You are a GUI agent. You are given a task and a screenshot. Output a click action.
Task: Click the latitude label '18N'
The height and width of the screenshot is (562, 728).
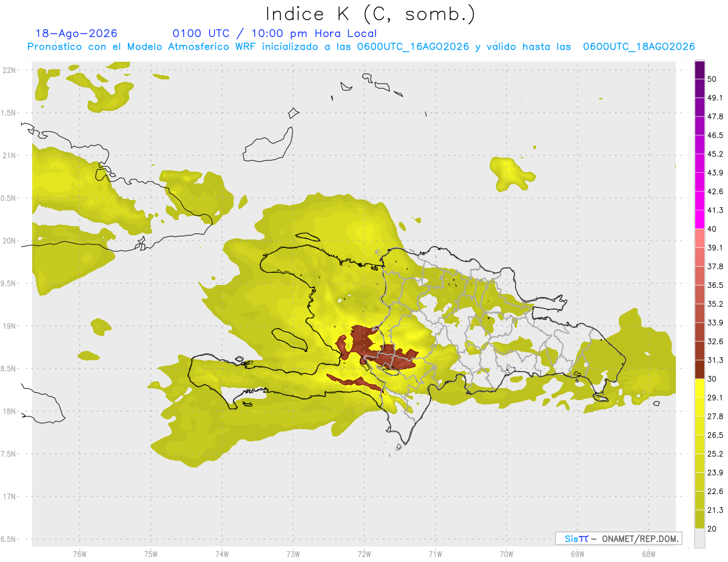pos(10,411)
